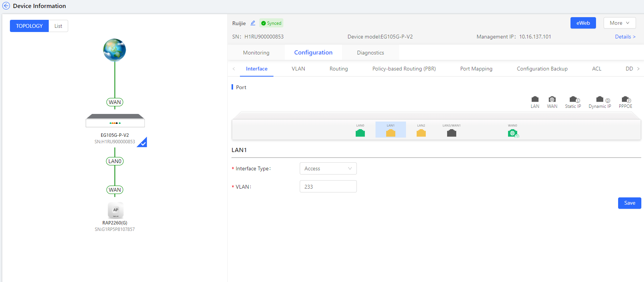Click the Management IP 10.16.137.101
Image resolution: width=644 pixels, height=282 pixels.
(535, 37)
